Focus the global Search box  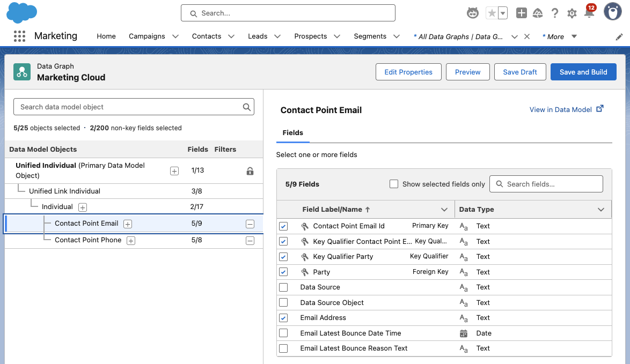pyautogui.click(x=288, y=13)
